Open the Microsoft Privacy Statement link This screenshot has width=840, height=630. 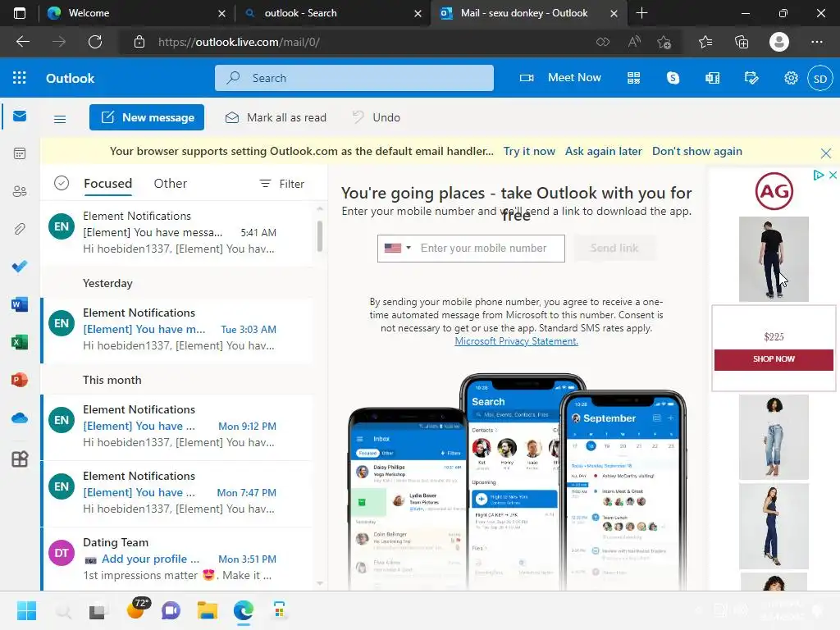coord(517,341)
